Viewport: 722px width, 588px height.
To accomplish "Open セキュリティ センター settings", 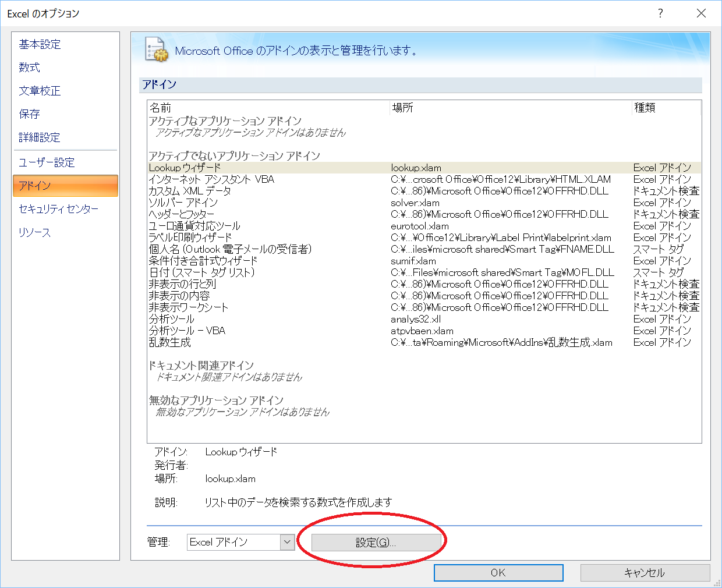I will [x=65, y=209].
